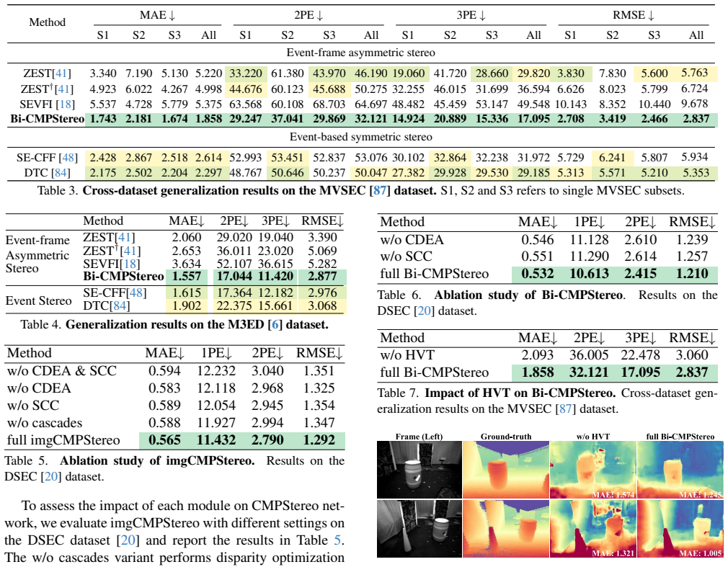Click the RMSE value 1.210 in Table 6
Viewport: 728px width, 567px height.
click(x=692, y=274)
